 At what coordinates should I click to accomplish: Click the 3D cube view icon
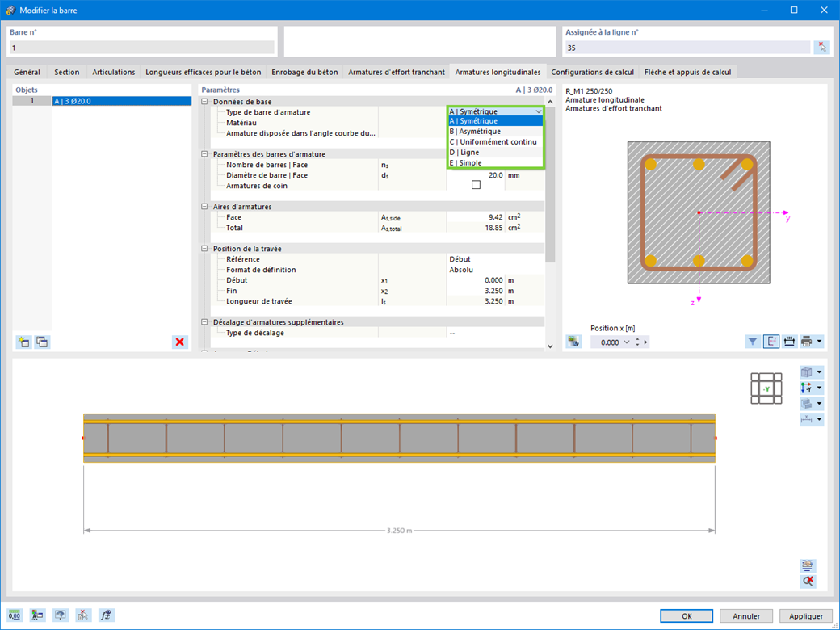(x=806, y=372)
